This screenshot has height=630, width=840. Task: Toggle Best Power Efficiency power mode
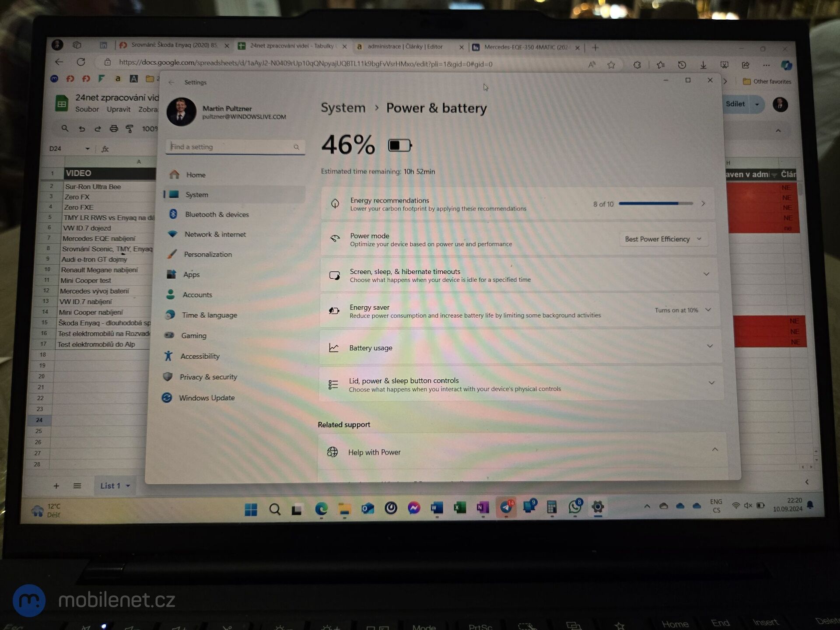[660, 239]
